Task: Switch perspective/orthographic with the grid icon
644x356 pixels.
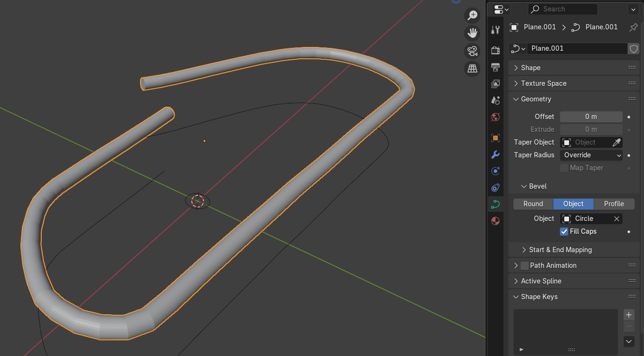Action: coord(472,69)
